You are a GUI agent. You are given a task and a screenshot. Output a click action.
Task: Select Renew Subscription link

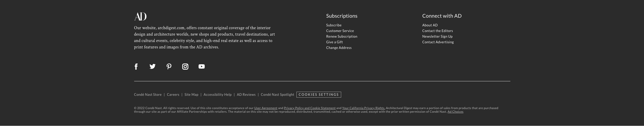coord(342,36)
